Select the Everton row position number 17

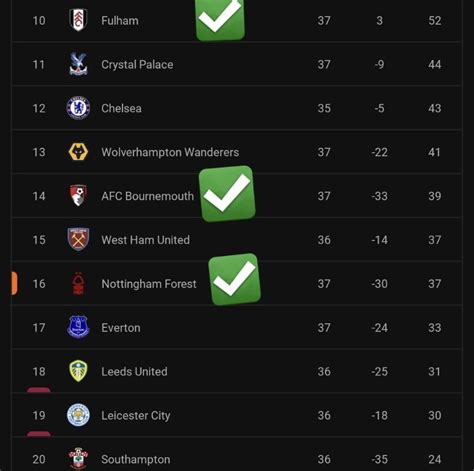click(39, 328)
